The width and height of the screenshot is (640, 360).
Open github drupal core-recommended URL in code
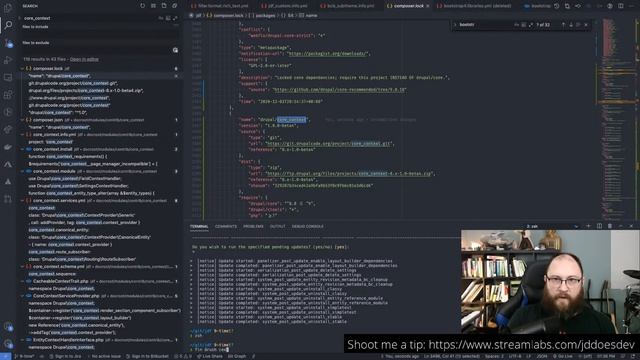pos(340,89)
